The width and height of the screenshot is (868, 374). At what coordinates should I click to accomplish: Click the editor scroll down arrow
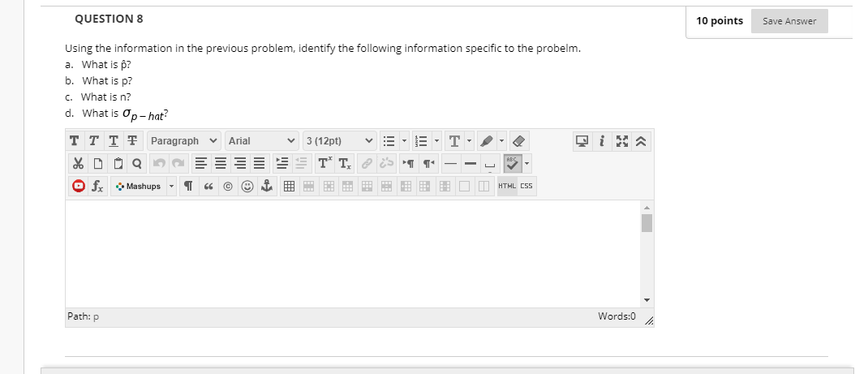pyautogui.click(x=647, y=300)
